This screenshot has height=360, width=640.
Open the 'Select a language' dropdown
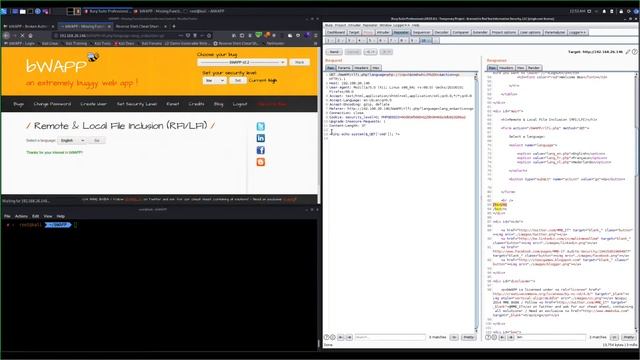72,140
